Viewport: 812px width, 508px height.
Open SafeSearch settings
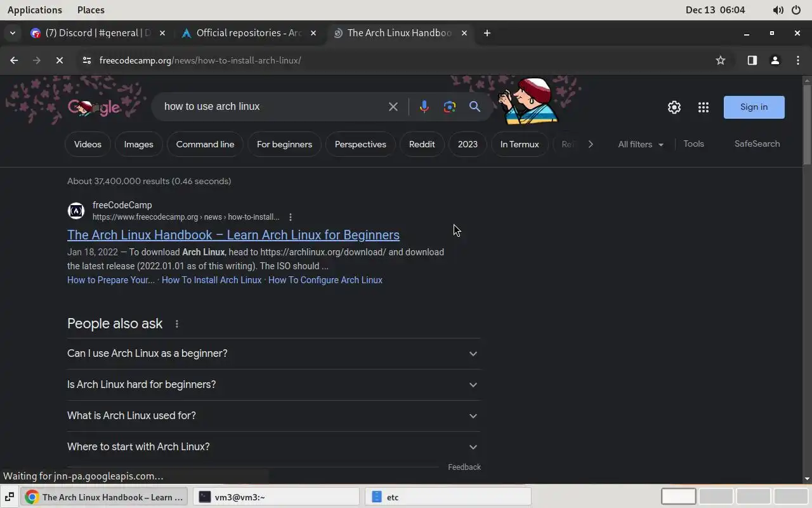[x=757, y=144]
